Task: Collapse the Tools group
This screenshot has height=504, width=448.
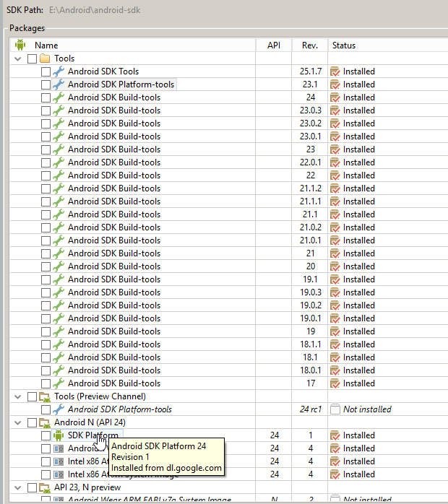Action: (x=18, y=58)
